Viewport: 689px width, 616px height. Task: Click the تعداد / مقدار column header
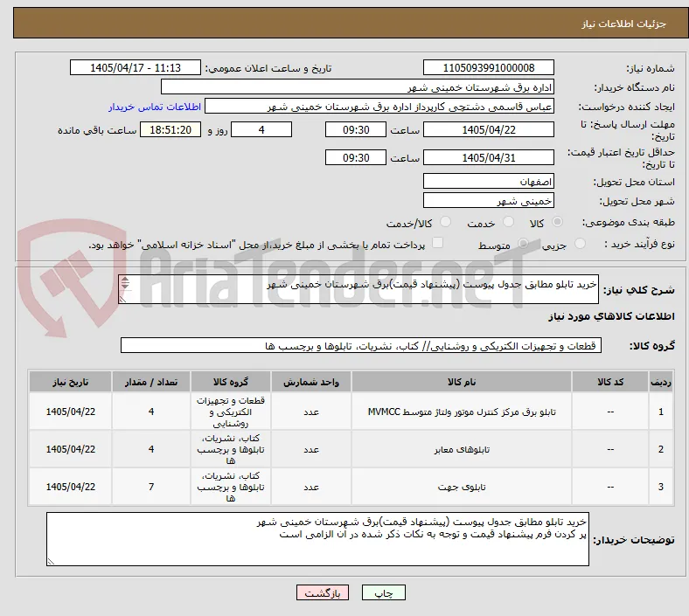point(151,382)
